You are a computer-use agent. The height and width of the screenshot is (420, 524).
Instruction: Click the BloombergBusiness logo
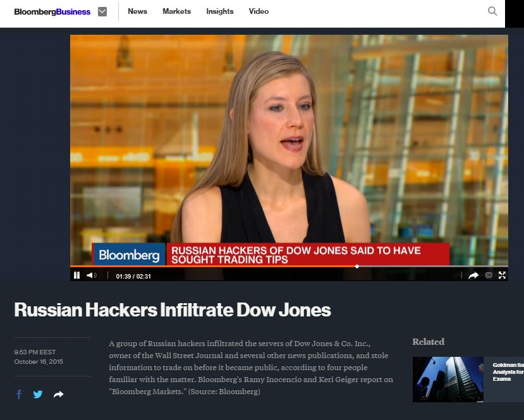(52, 12)
